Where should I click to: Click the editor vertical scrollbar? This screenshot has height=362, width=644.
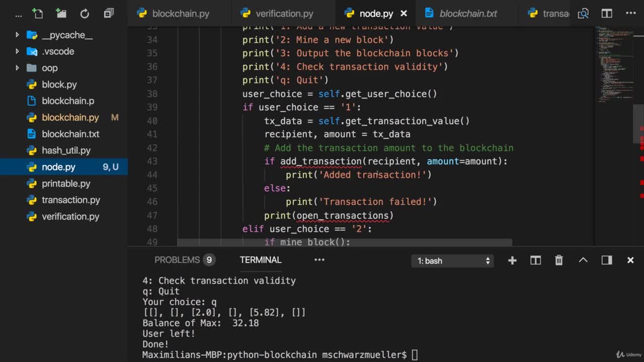(x=638, y=124)
